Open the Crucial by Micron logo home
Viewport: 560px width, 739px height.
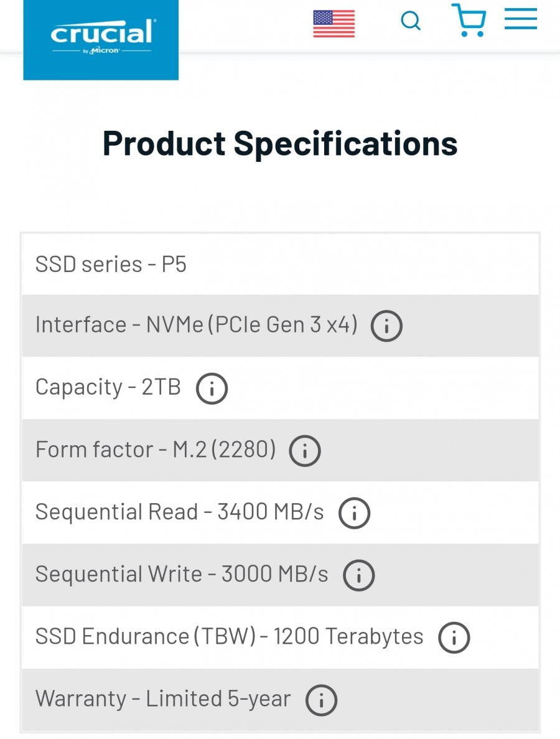pos(101,40)
